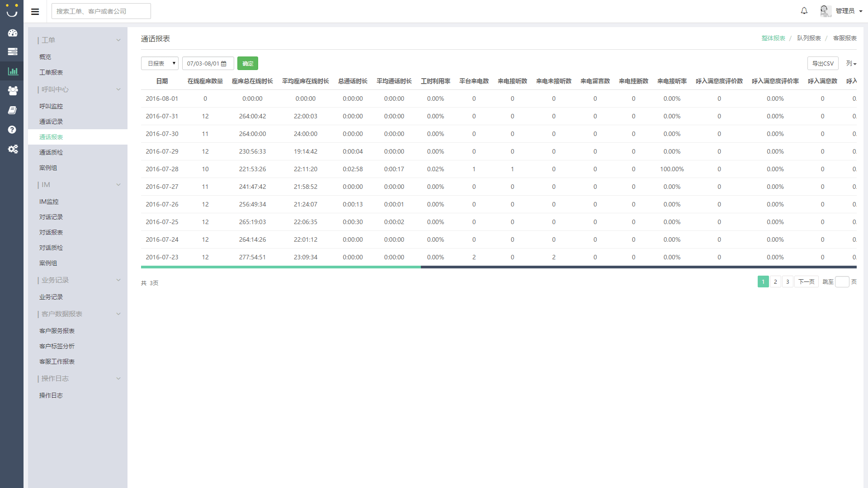Click the table horizontal scrollbar
868x488 pixels.
pyautogui.click(x=281, y=267)
